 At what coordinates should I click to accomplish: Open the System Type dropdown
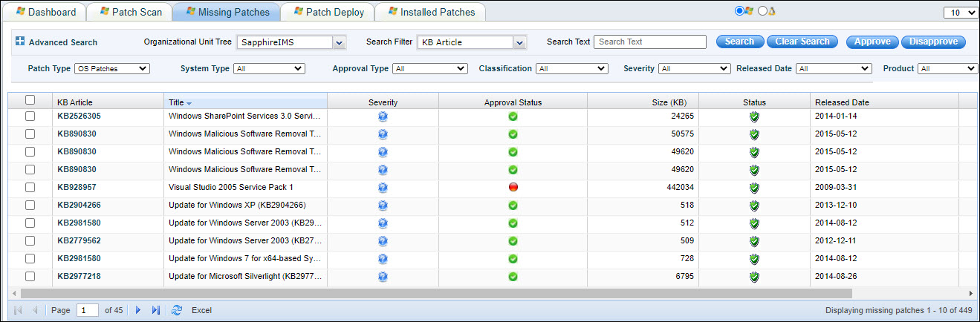(269, 69)
